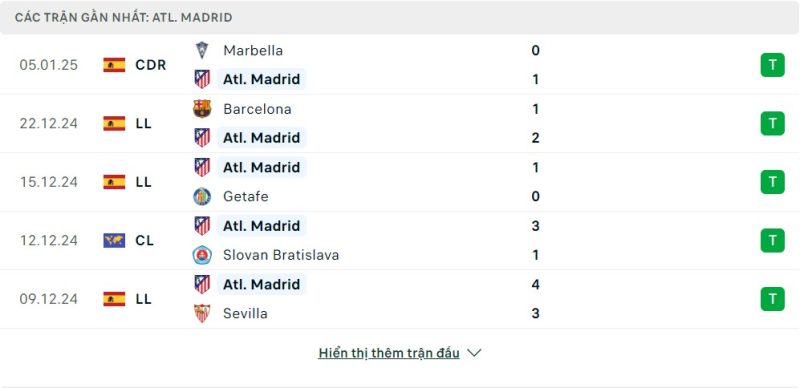The width and height of the screenshot is (800, 388).
Task: Select the Getafe team name
Action: tap(246, 197)
